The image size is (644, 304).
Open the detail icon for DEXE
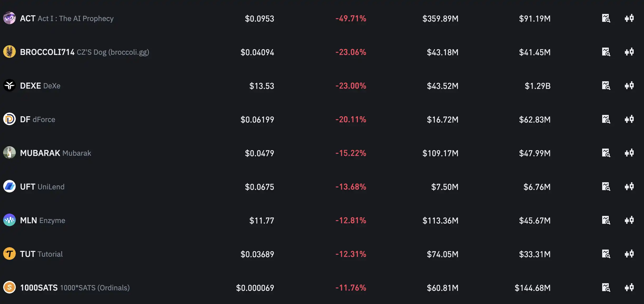pyautogui.click(x=606, y=86)
